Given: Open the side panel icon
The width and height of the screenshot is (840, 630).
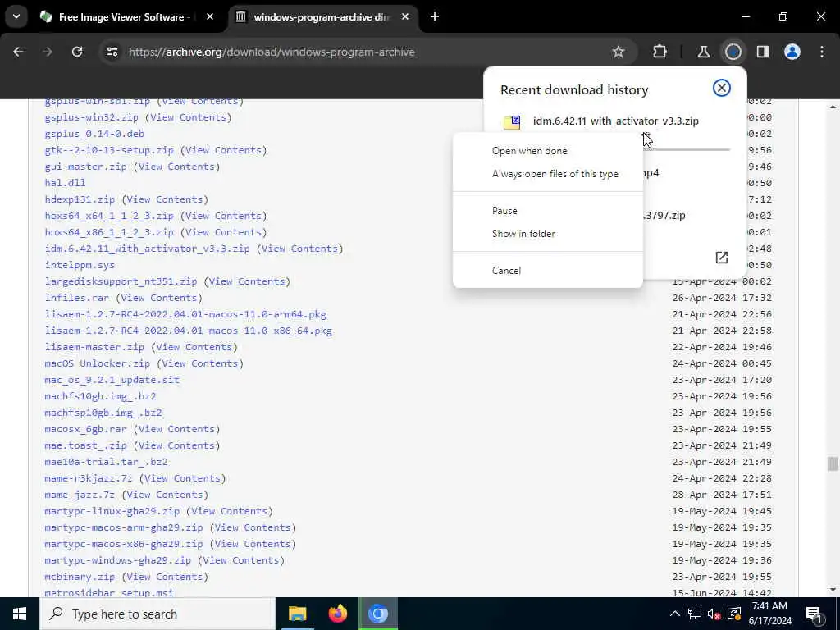Looking at the screenshot, I should [x=763, y=52].
